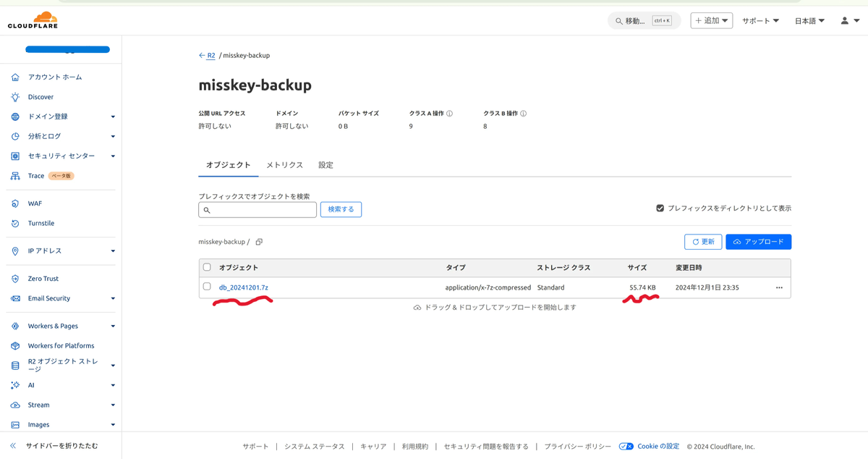
Task: Toggle the Cookie の設定 privacy switch
Action: click(626, 447)
